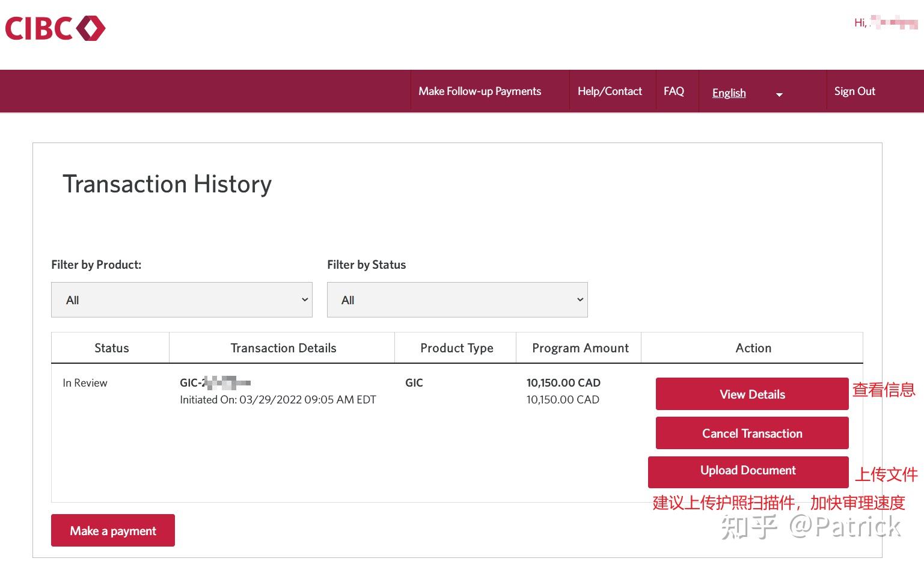The height and width of the screenshot is (564, 924).
Task: Click the user greeting name at top right
Action: (x=886, y=23)
